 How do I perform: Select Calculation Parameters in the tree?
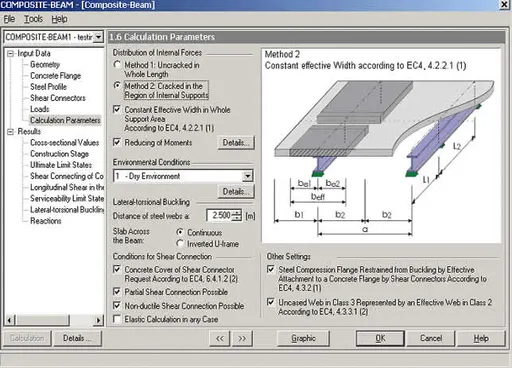(65, 120)
